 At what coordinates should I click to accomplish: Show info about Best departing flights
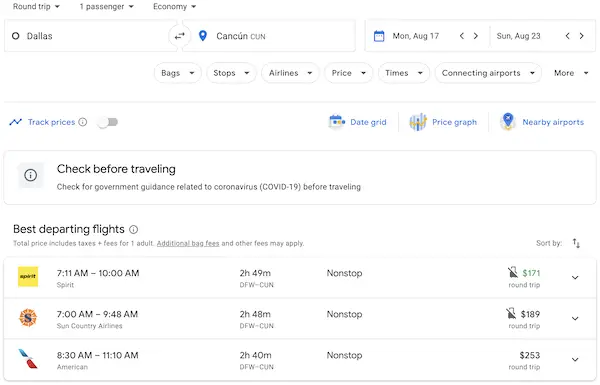(134, 230)
